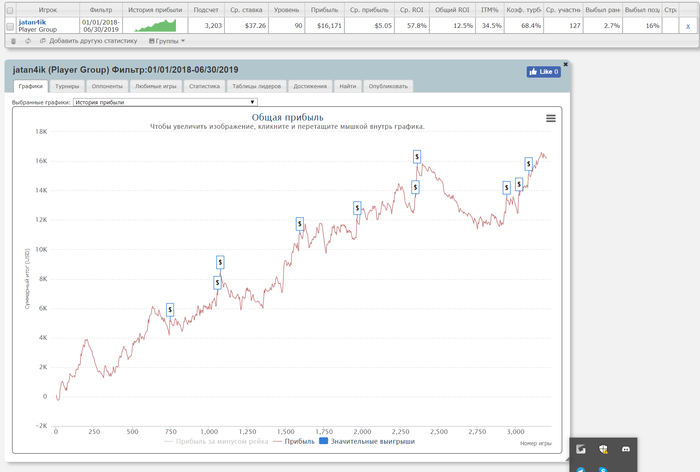Screen dimensions: 700x472
Task: Open the 'Статистика' tab
Action: click(x=204, y=86)
